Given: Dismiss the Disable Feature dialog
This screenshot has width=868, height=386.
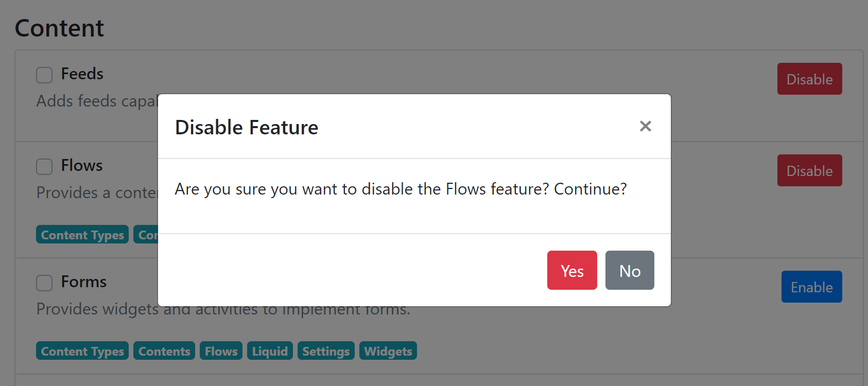Looking at the screenshot, I should coord(645,126).
